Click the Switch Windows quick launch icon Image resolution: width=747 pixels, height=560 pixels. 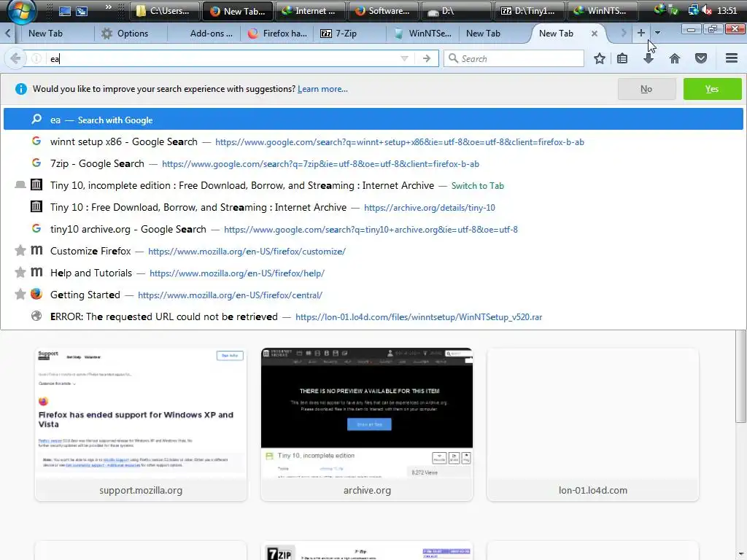[82, 11]
